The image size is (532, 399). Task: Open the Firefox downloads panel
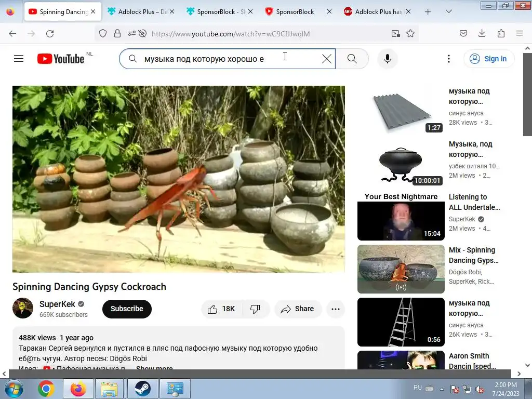coord(482,33)
